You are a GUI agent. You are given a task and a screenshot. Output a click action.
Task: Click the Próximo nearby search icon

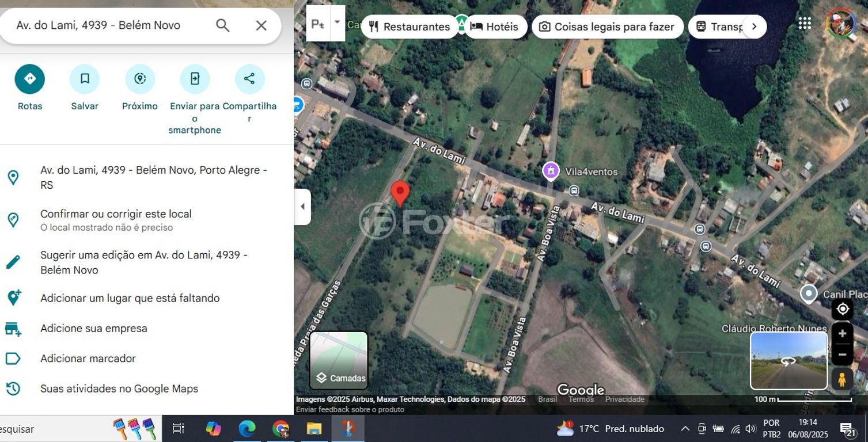coord(140,79)
